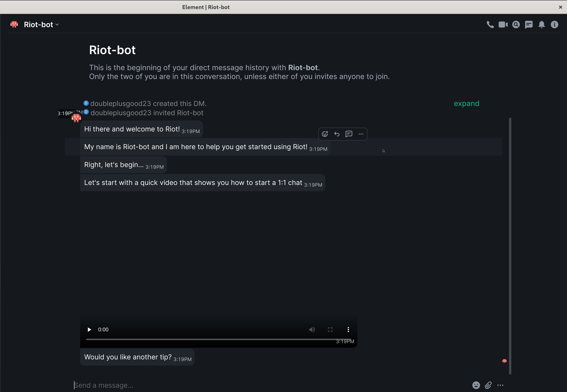567x392 pixels.
Task: Add a reaction to hovered message
Action: (x=325, y=134)
